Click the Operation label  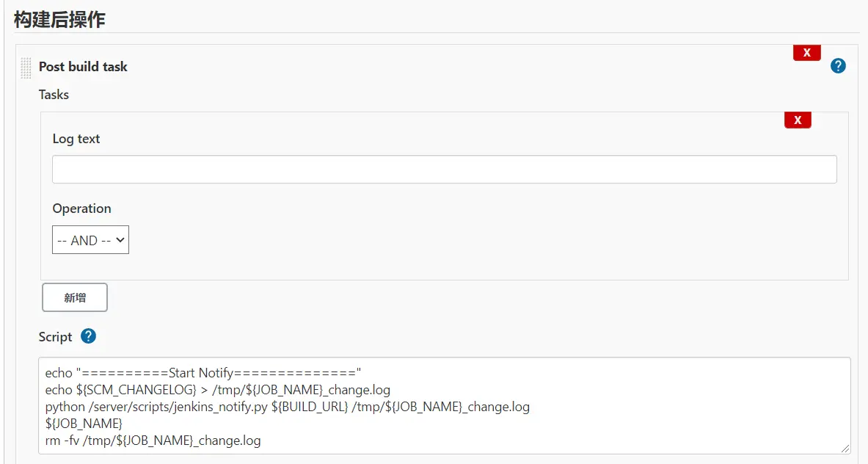(x=81, y=209)
